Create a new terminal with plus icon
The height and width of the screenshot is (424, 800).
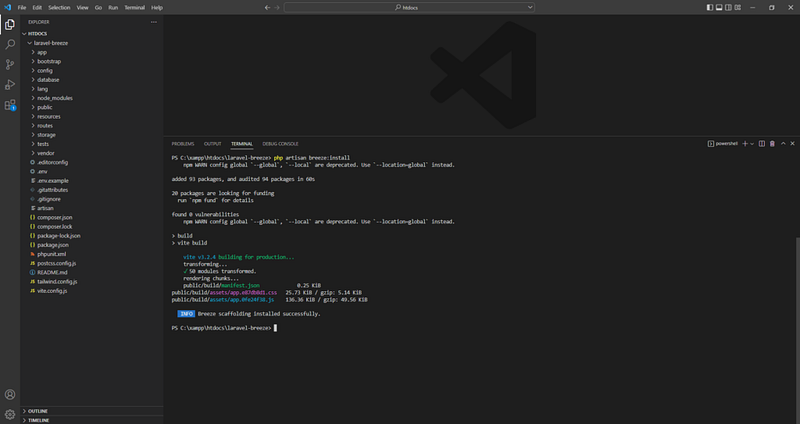point(744,144)
